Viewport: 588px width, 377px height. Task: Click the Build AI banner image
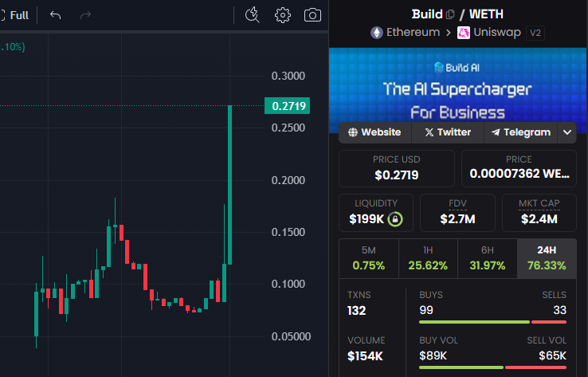click(457, 90)
